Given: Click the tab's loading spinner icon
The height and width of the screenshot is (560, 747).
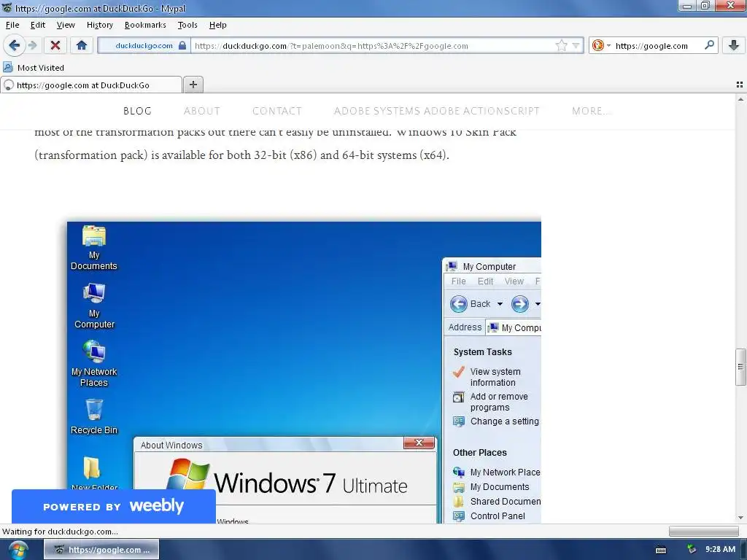Looking at the screenshot, I should pos(9,85).
